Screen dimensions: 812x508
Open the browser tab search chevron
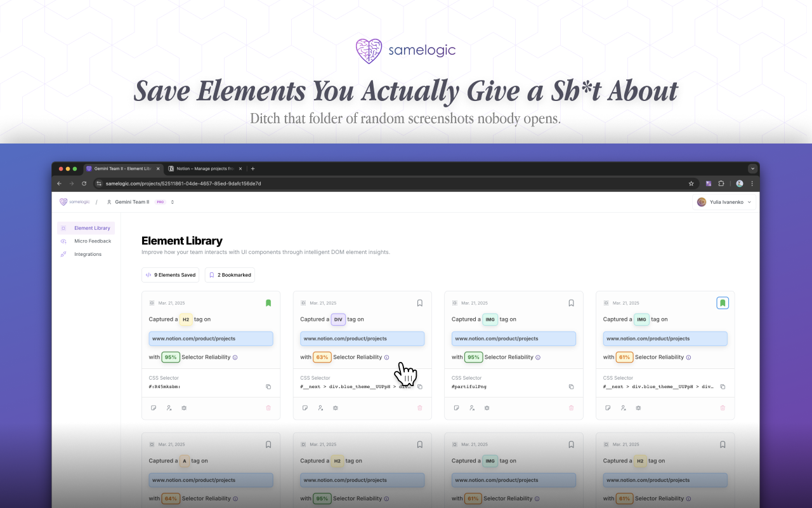coord(752,169)
